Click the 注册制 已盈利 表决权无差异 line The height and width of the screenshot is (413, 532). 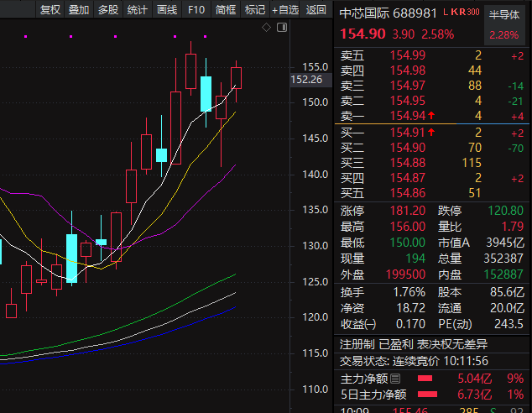[x=414, y=345]
